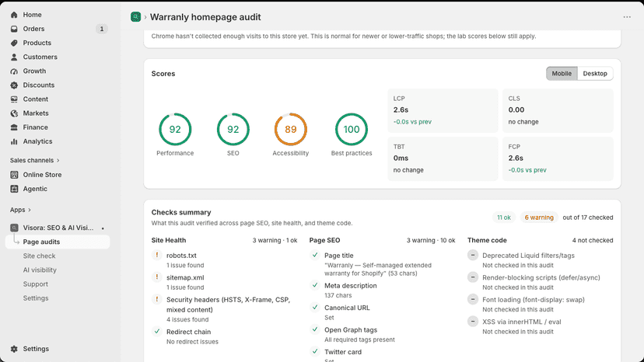Viewport: 644px width, 362px height.
Task: Click the Twitter card check row
Action: (382, 355)
